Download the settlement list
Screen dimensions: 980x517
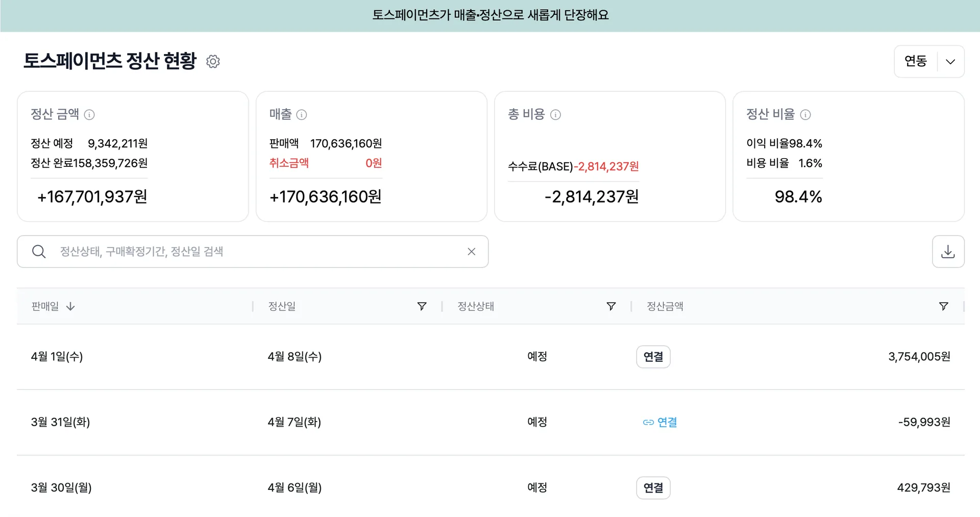tap(948, 251)
